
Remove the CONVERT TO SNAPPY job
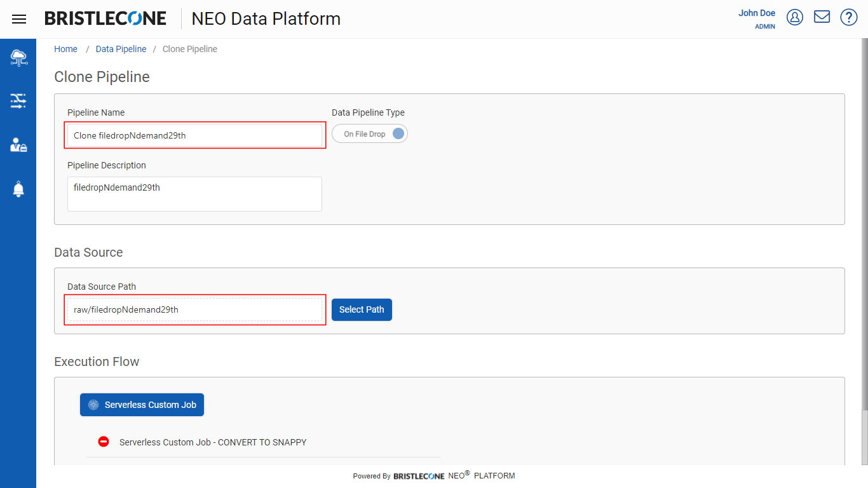point(104,442)
